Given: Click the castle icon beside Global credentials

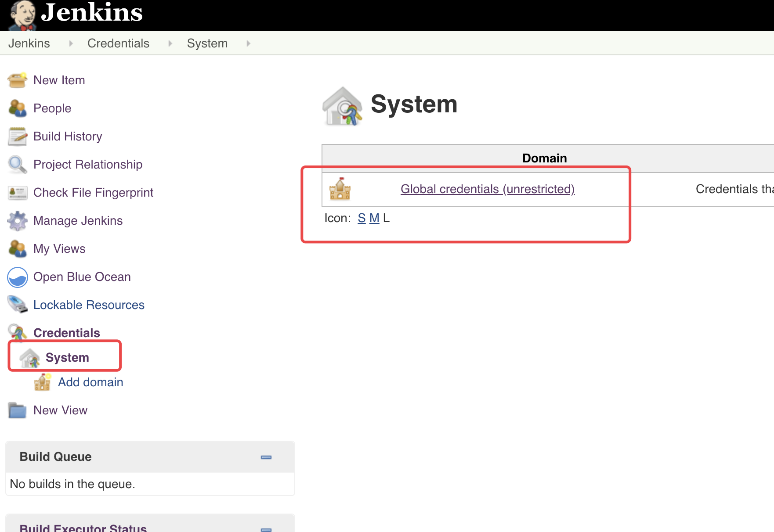Looking at the screenshot, I should click(340, 189).
